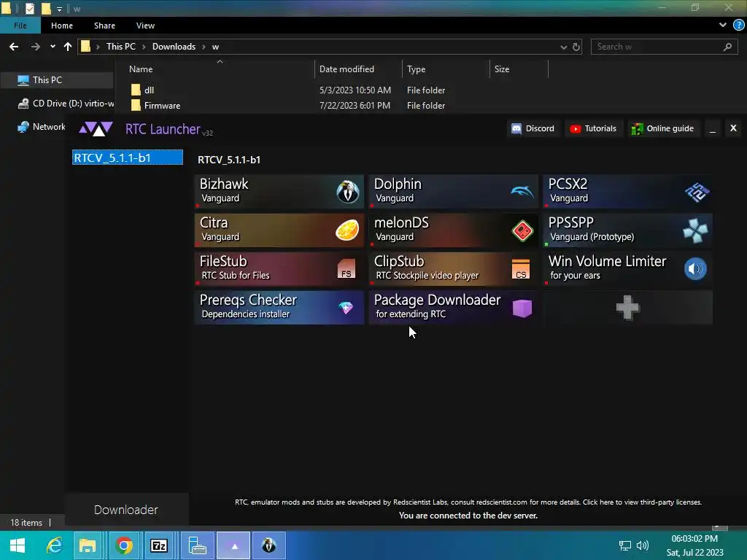Open FileStub using the FS icon
This screenshot has width=747, height=560.
pyautogui.click(x=347, y=269)
